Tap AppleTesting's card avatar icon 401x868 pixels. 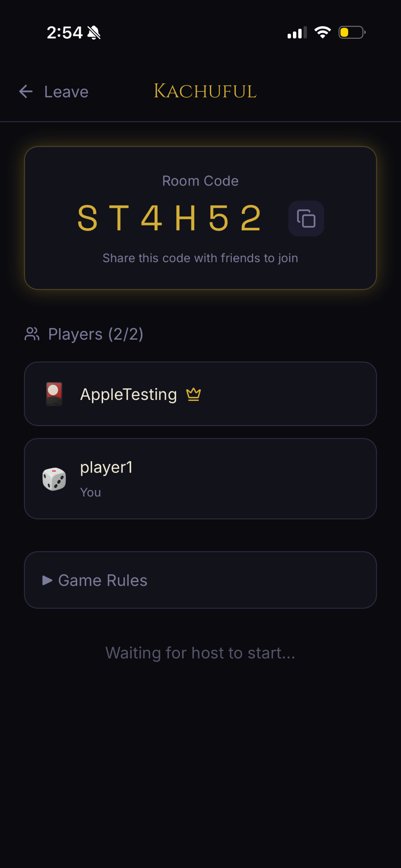(54, 394)
